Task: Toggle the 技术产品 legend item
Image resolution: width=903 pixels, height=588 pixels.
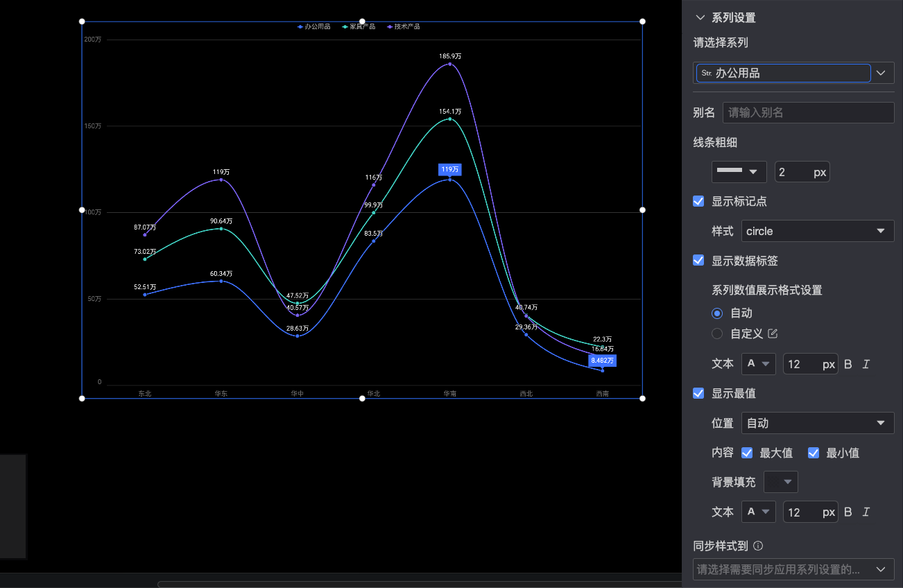Action: click(404, 26)
